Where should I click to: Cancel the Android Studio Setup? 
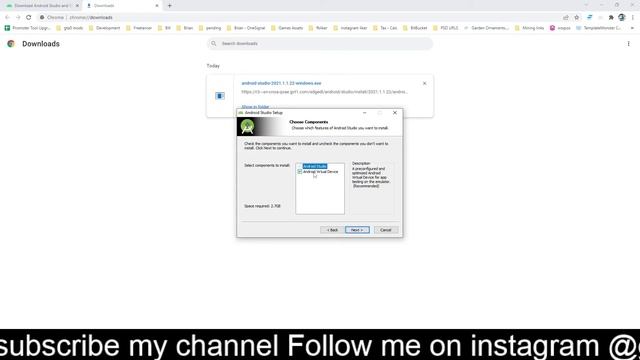386,230
